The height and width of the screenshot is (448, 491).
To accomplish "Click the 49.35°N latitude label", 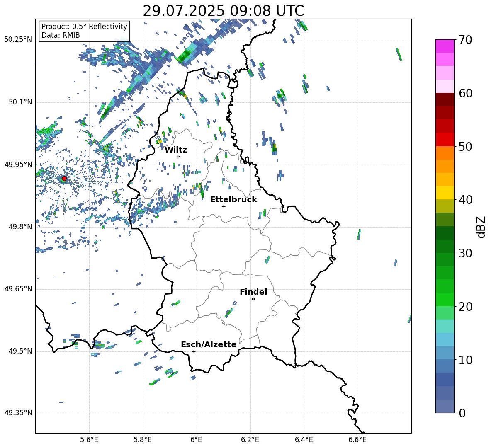I will pos(18,413).
